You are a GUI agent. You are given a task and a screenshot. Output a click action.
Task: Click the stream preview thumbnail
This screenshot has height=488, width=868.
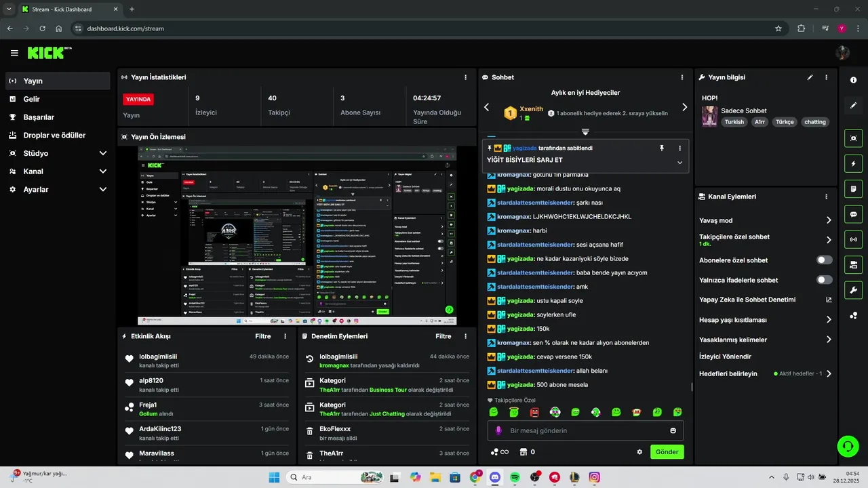297,236
